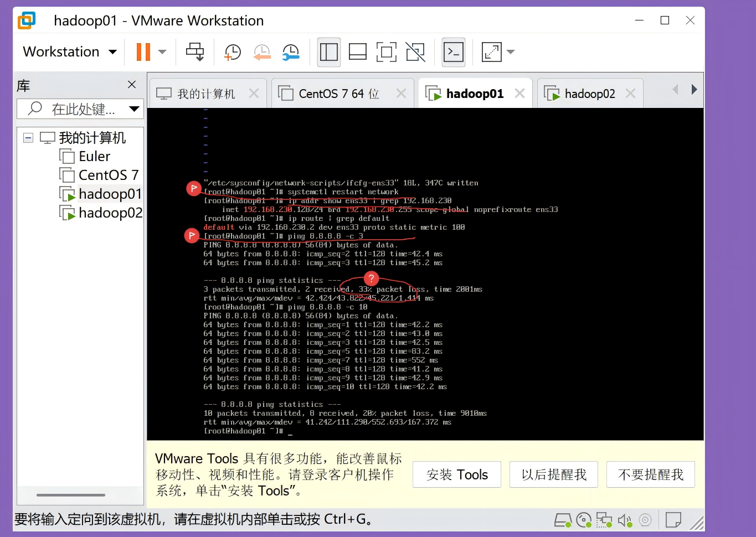Close the hadoop02 tab
The height and width of the screenshot is (537, 756).
coord(630,94)
